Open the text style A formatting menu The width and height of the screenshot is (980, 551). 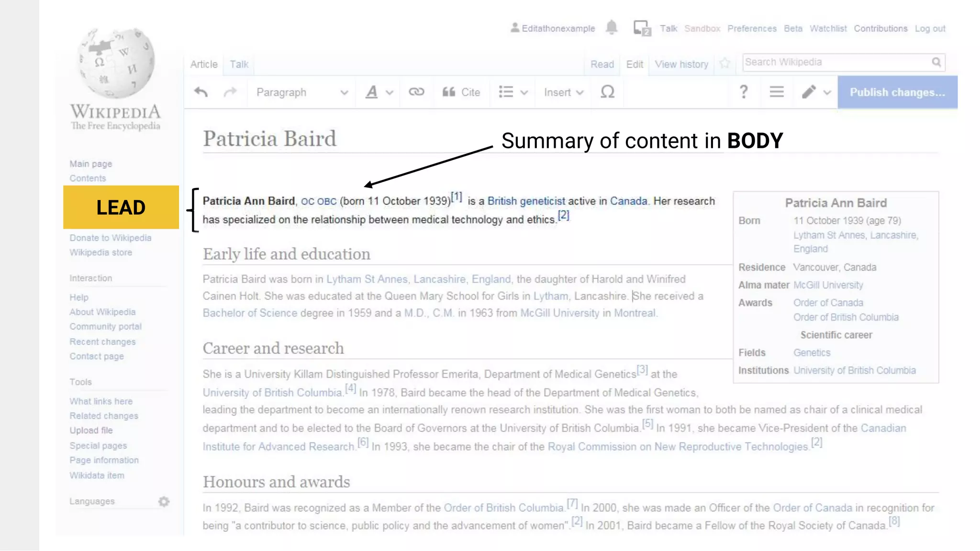379,92
